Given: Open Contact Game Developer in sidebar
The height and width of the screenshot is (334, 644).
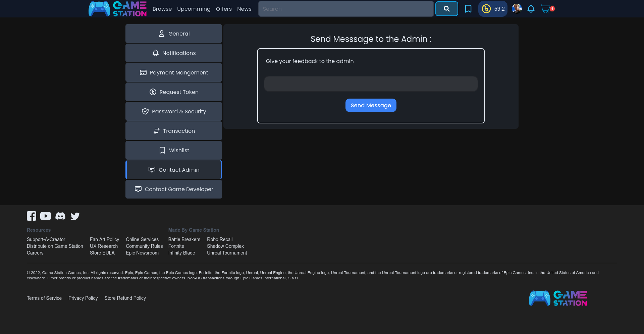Looking at the screenshot, I should (x=174, y=189).
